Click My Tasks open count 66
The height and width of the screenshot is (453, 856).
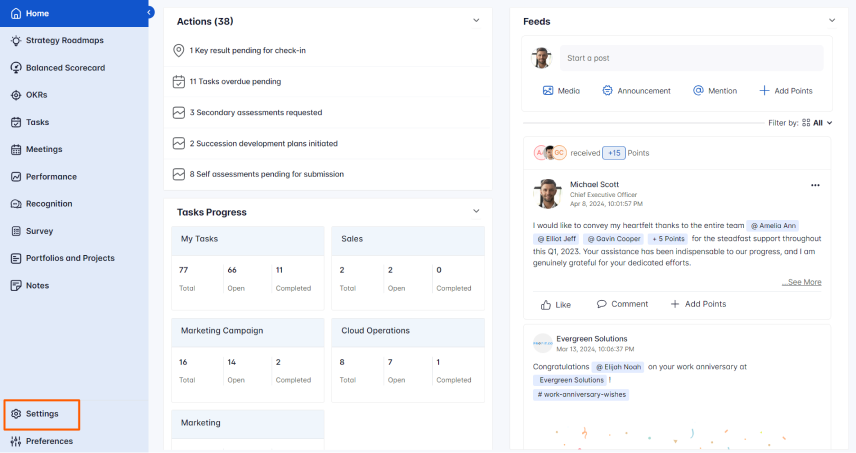coord(232,270)
